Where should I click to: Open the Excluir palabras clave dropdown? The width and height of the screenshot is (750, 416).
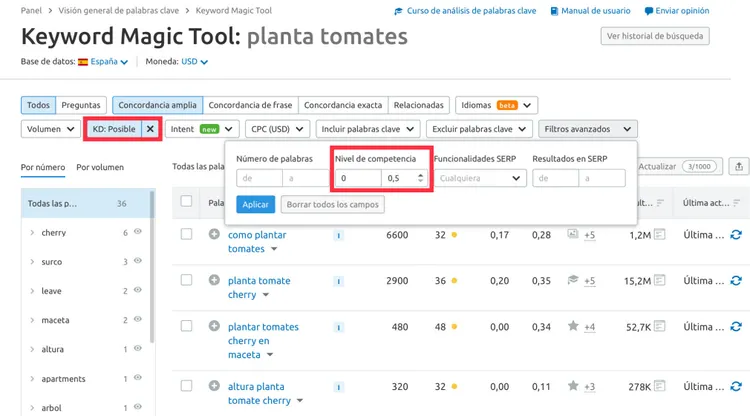479,129
